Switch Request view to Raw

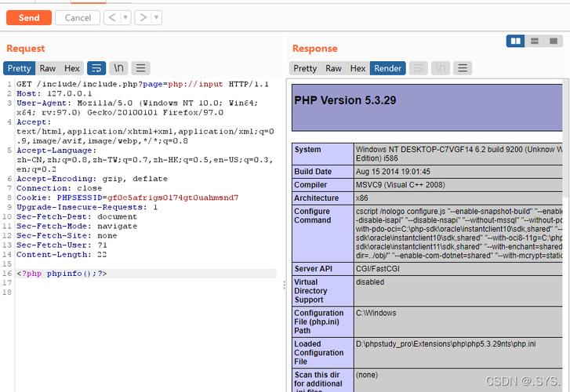48,68
